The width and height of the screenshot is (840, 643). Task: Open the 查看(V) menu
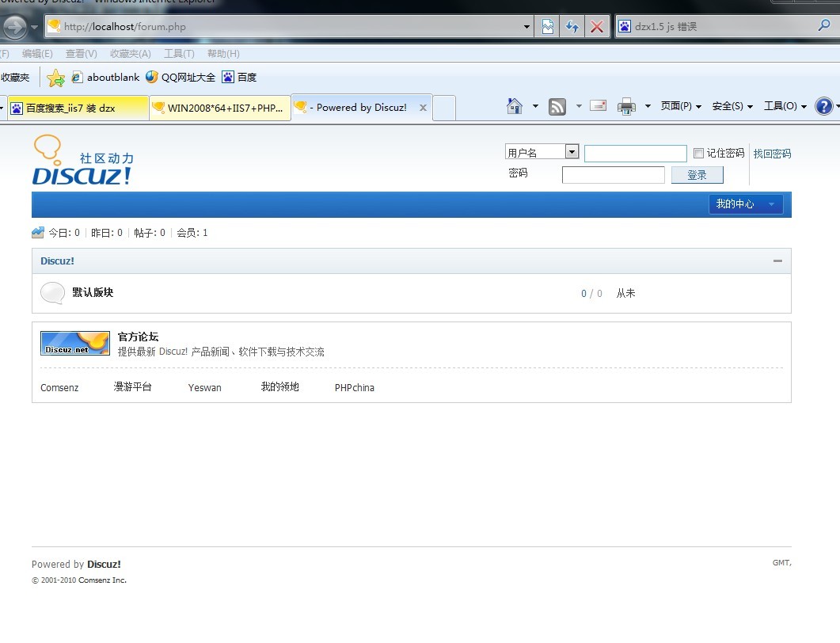(x=81, y=54)
